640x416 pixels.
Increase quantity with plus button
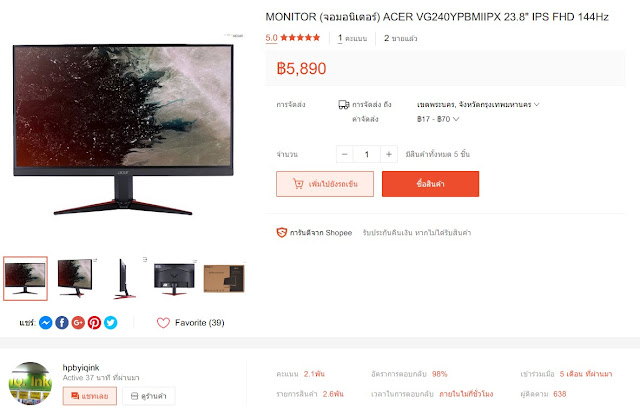[x=389, y=154]
